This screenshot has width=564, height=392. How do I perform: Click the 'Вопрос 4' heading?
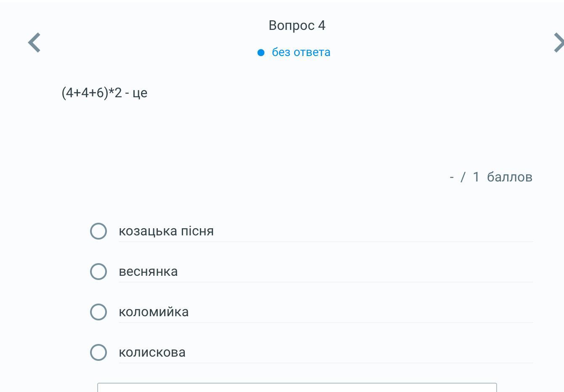pyautogui.click(x=297, y=25)
